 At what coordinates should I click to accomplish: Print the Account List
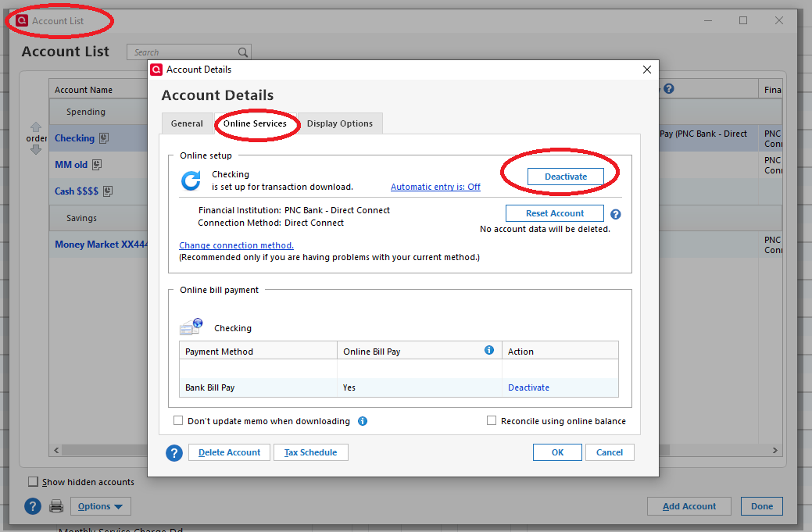click(56, 506)
